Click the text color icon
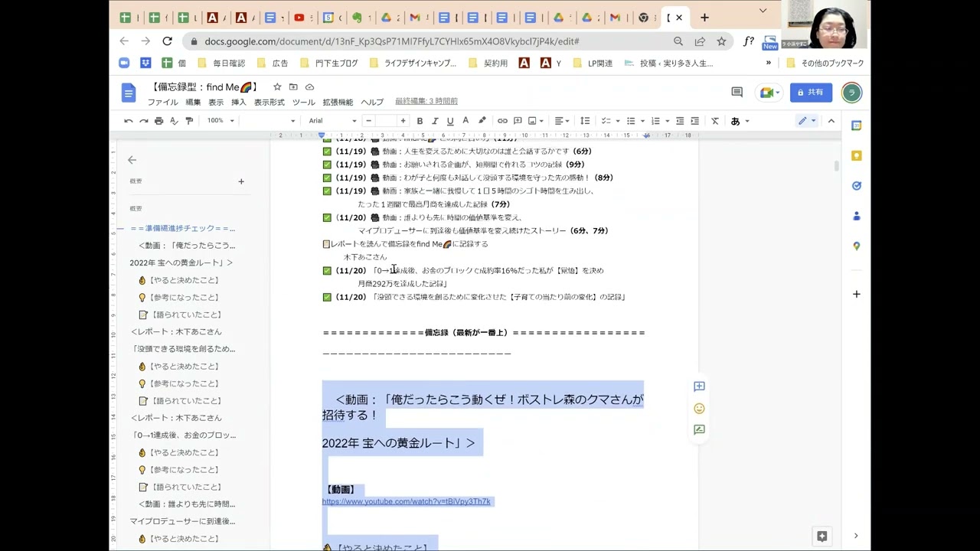 click(x=465, y=121)
